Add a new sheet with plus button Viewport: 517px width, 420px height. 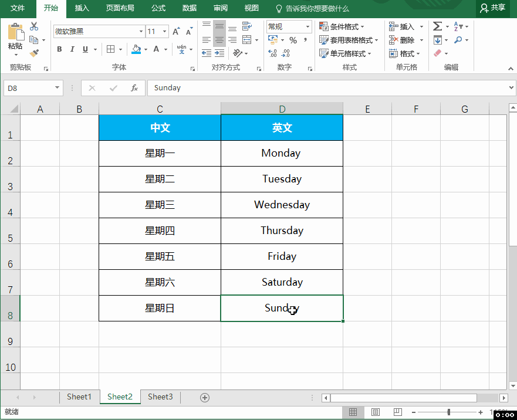(x=205, y=398)
